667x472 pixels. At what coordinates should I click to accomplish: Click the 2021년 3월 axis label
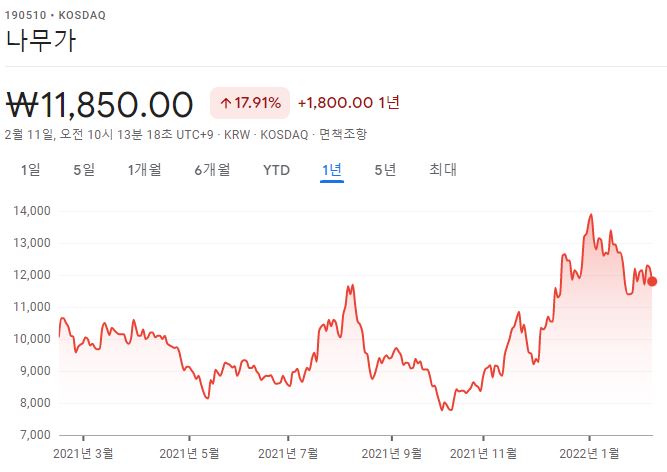click(83, 453)
